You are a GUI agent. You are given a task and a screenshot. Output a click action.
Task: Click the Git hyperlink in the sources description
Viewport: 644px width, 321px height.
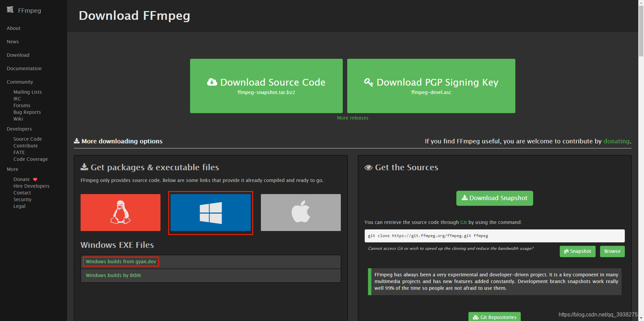463,222
